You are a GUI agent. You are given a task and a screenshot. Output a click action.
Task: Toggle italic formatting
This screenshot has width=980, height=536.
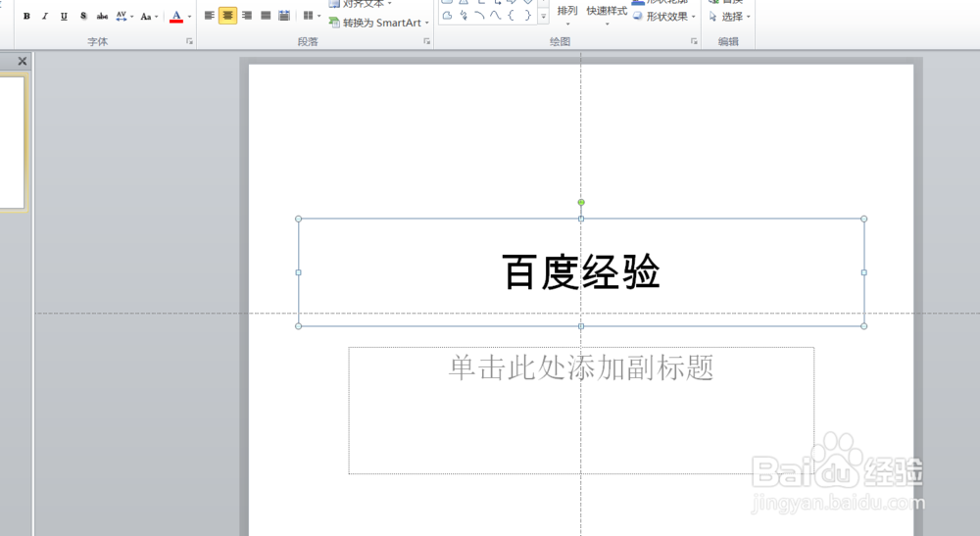click(x=45, y=17)
